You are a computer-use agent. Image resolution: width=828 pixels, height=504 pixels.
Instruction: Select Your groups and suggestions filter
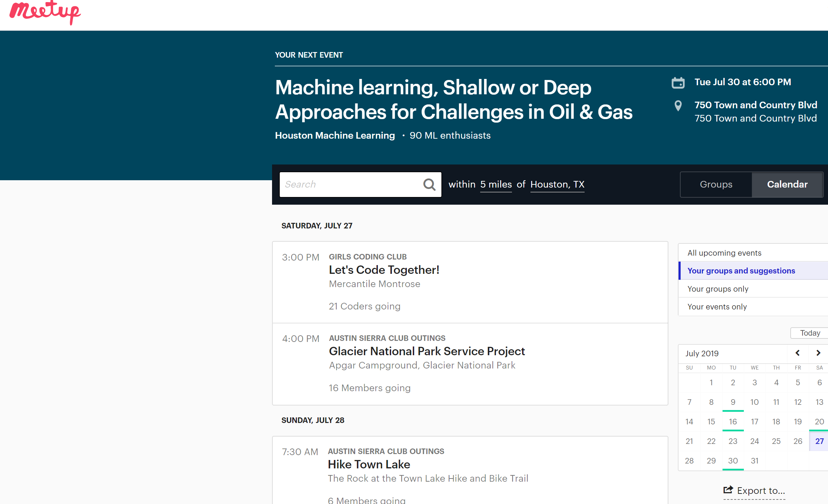(741, 271)
